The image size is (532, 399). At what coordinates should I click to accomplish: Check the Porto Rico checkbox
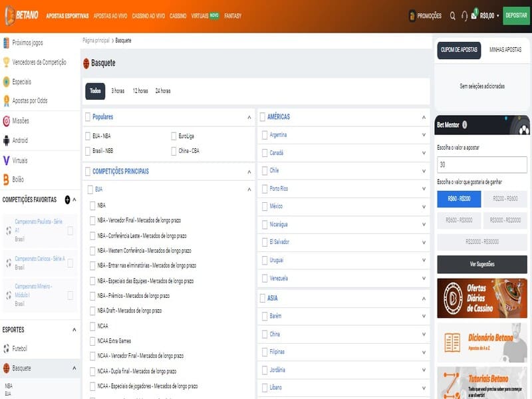click(265, 189)
